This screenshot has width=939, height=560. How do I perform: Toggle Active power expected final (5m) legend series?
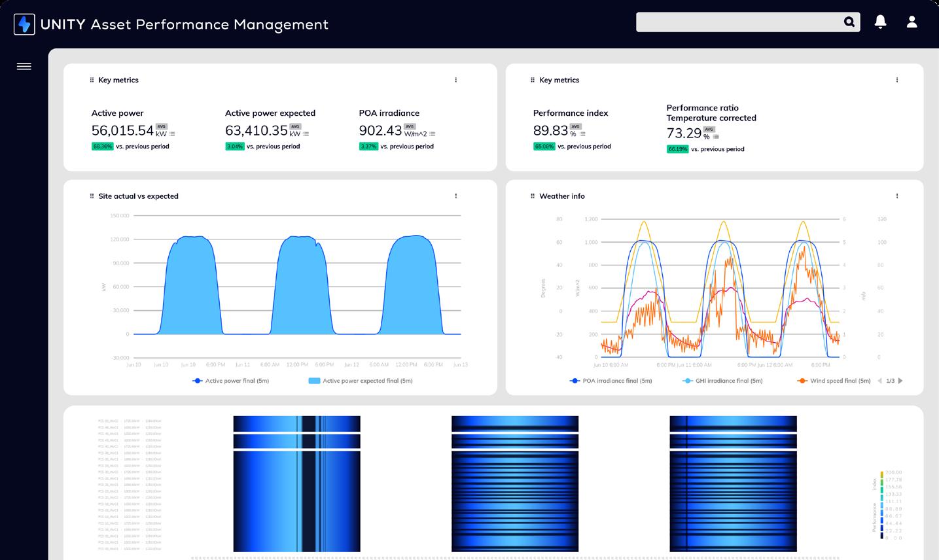pyautogui.click(x=360, y=381)
